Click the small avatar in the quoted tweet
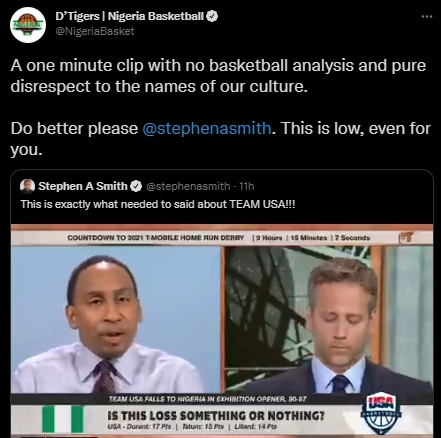This screenshot has width=441, height=438. (x=27, y=186)
